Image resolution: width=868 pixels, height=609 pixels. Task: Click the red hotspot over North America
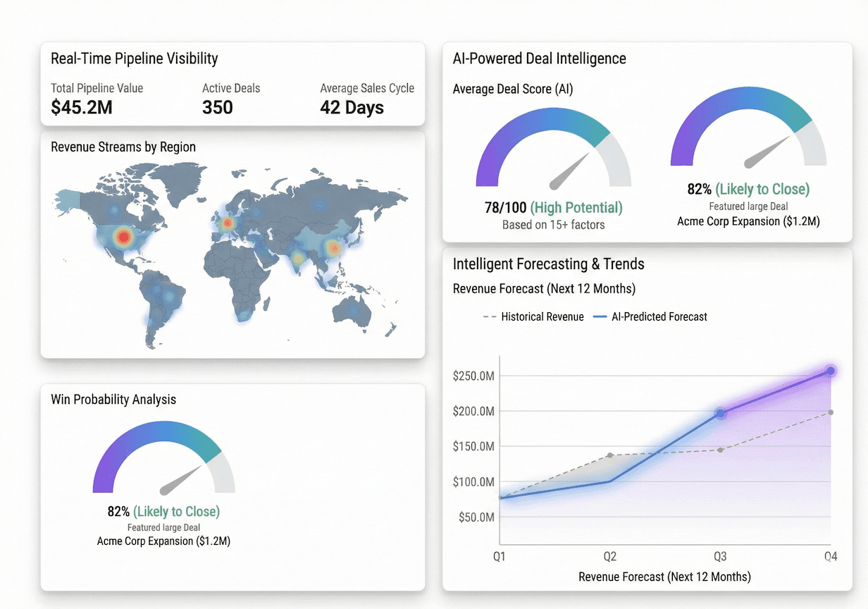click(123, 238)
